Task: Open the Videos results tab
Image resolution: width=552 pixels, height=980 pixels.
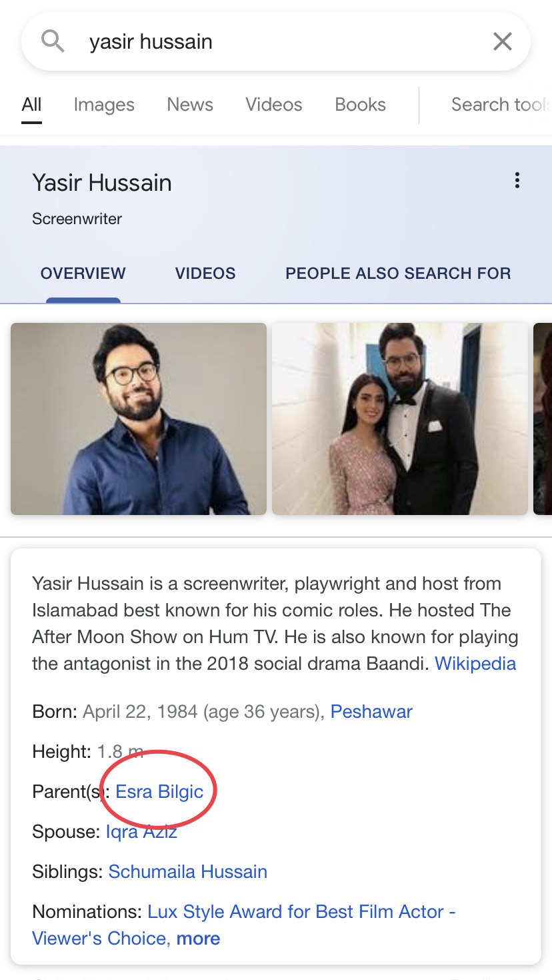Action: point(273,105)
